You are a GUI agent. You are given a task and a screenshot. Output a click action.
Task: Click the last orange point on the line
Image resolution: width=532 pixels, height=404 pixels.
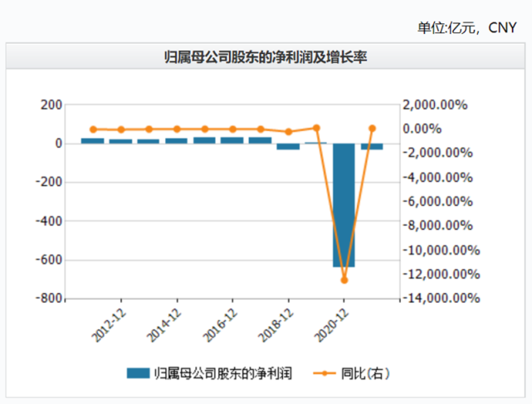pos(372,129)
